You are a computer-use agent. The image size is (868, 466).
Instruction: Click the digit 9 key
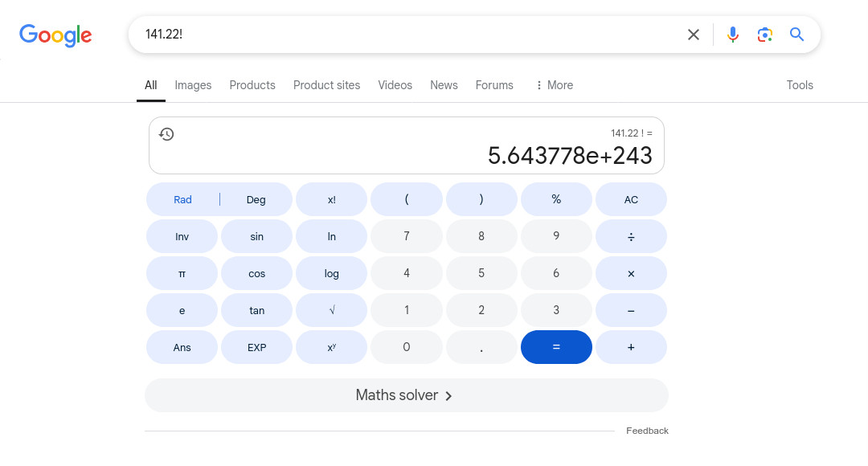[556, 236]
